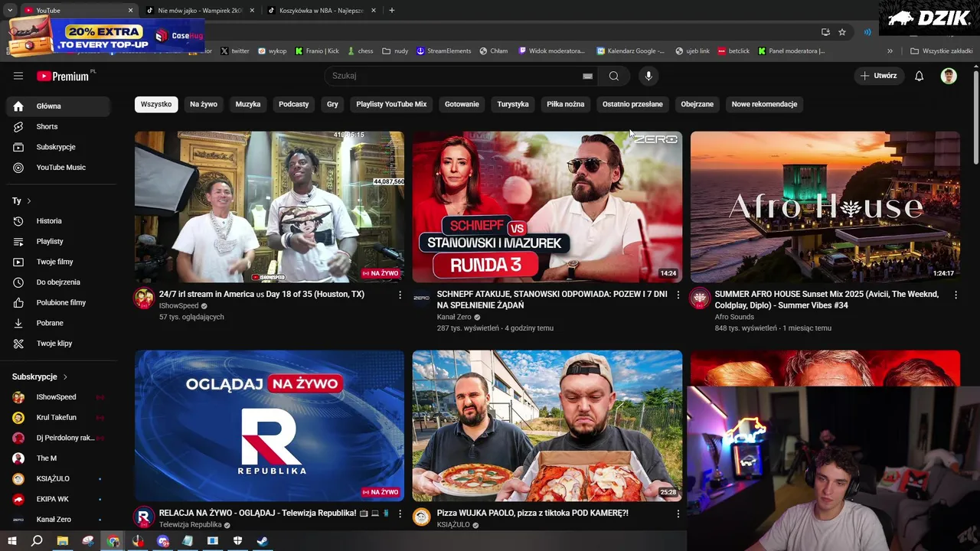Open the Shorts sidebar entry
Viewport: 980px width, 551px height.
pyautogui.click(x=58, y=126)
